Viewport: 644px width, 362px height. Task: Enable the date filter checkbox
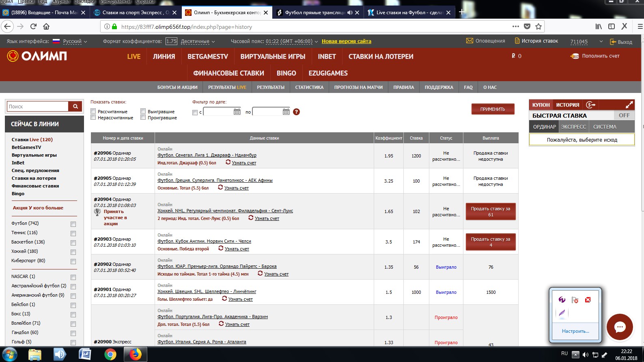tap(195, 112)
